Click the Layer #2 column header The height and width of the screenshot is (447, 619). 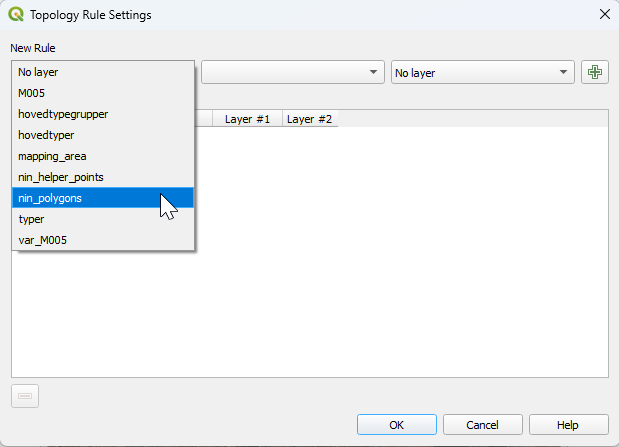click(x=309, y=119)
